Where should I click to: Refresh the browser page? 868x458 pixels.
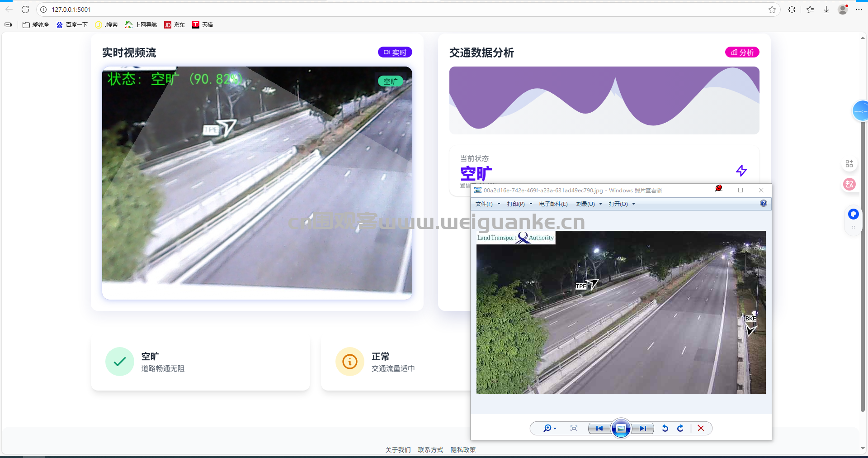coord(25,10)
